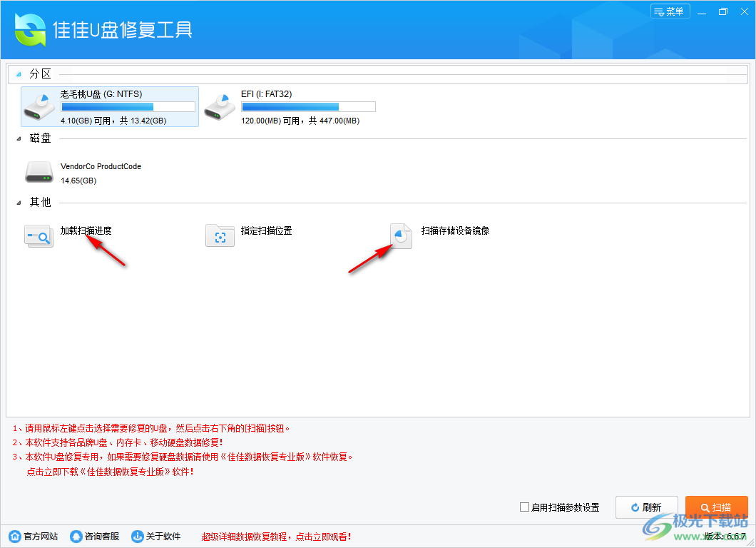Select the EFI I: partition drive icon
Image resolution: width=756 pixels, height=548 pixels.
coord(220,106)
